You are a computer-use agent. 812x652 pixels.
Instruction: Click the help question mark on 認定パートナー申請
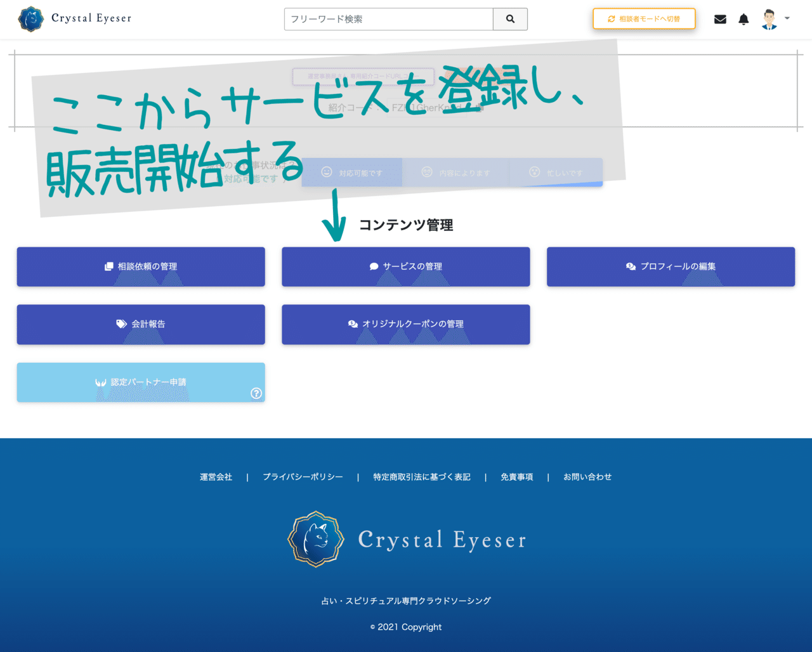tap(256, 393)
